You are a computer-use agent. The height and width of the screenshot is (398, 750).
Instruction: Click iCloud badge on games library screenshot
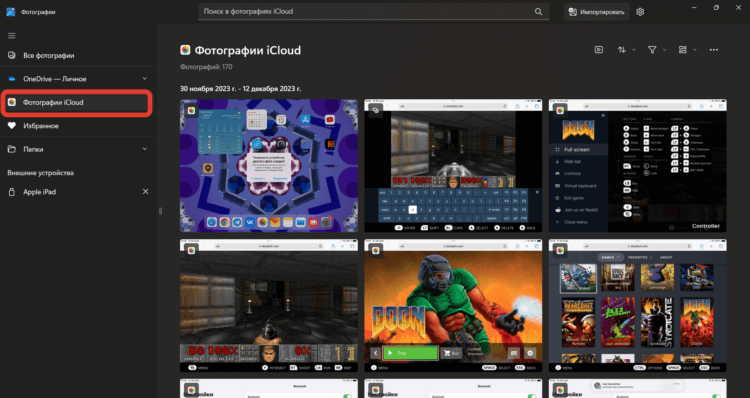click(560, 251)
